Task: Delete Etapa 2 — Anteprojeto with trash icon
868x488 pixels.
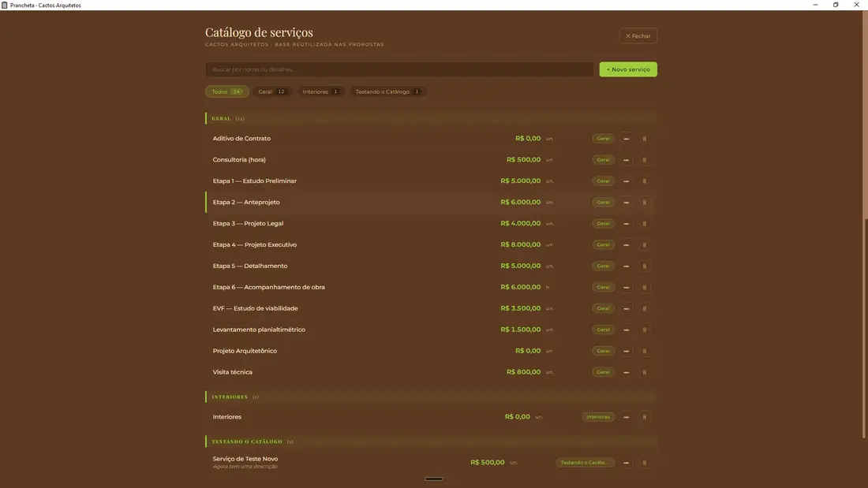Action: coord(645,203)
